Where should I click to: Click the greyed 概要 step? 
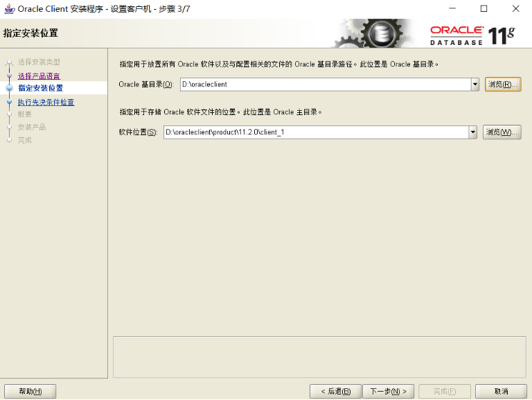(x=24, y=114)
